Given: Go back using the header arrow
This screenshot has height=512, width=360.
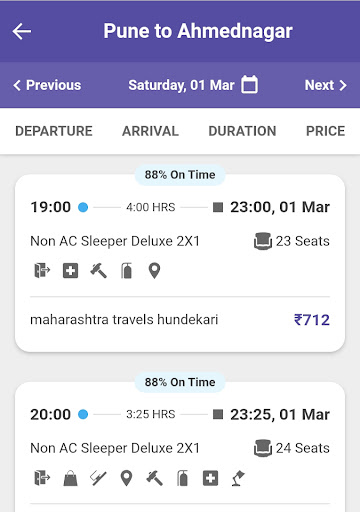Looking at the screenshot, I should pos(22,31).
